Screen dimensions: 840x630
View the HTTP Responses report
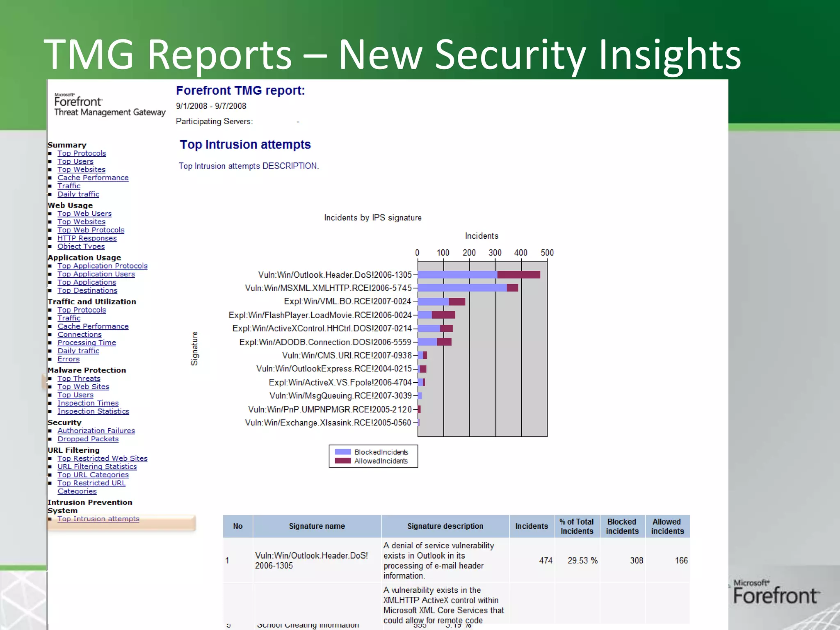87,238
